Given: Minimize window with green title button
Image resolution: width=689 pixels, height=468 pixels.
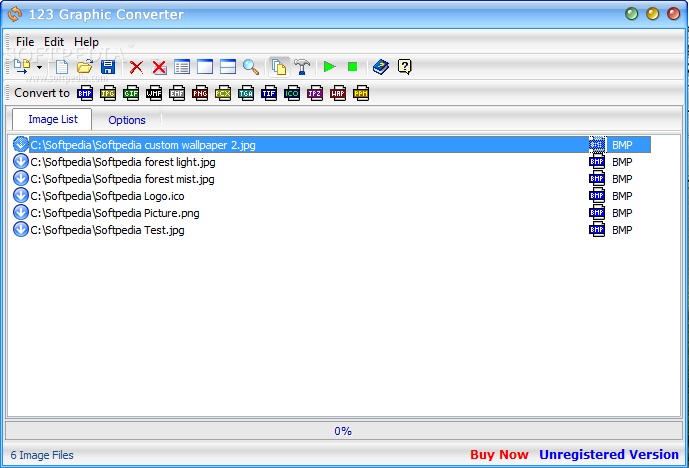Looking at the screenshot, I should click(x=631, y=14).
